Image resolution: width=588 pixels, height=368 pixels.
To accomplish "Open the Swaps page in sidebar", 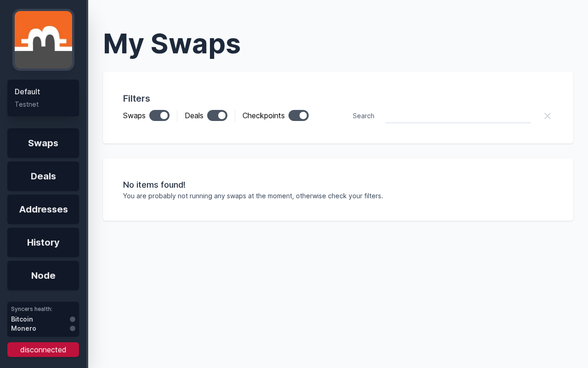I will point(43,143).
